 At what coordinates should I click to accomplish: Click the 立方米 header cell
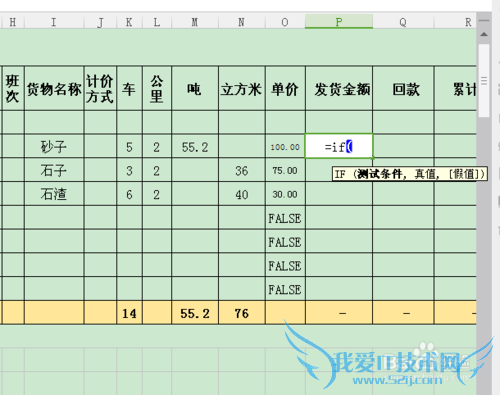[242, 88]
